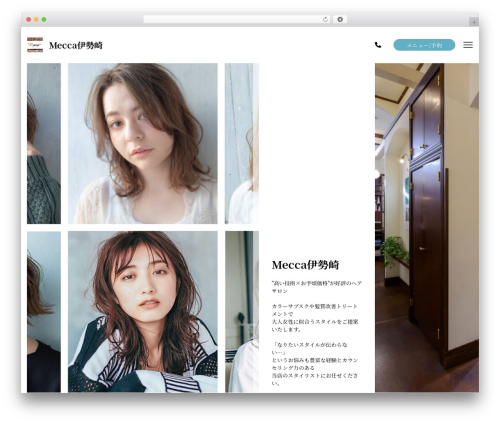Screen dimensions: 500x423
Task: Click the partially visible bottom-right white-top photo
Action: (242, 312)
